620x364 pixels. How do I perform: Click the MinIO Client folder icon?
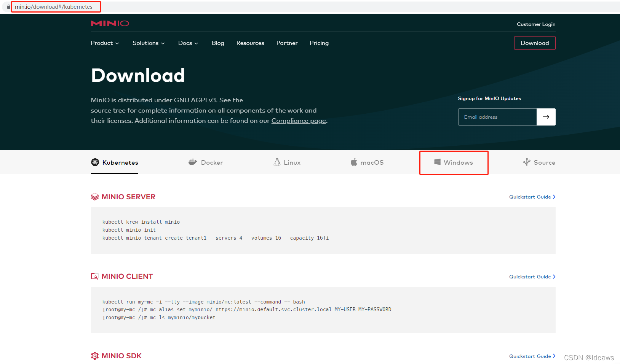[x=95, y=276]
